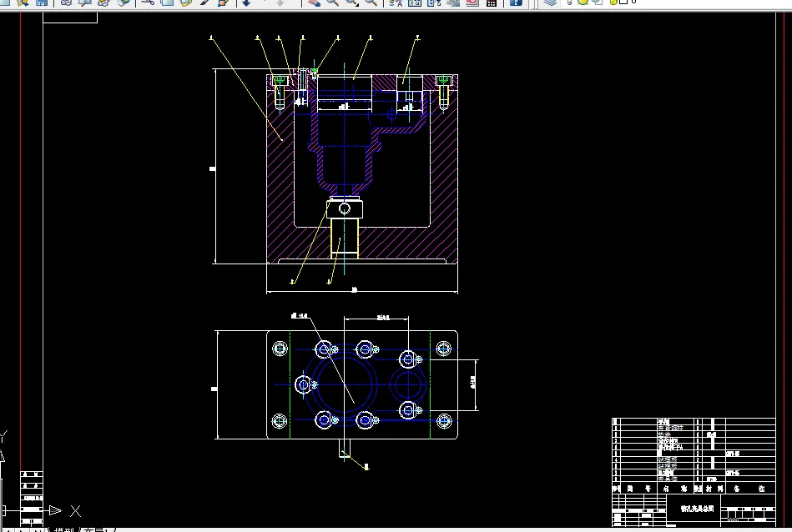Click the layer 0 color swatch
This screenshot has width=792, height=532.
(x=623, y=2)
